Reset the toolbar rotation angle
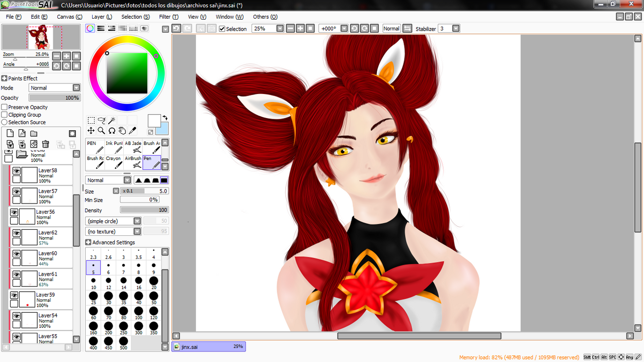This screenshot has height=362, width=644. point(374,29)
